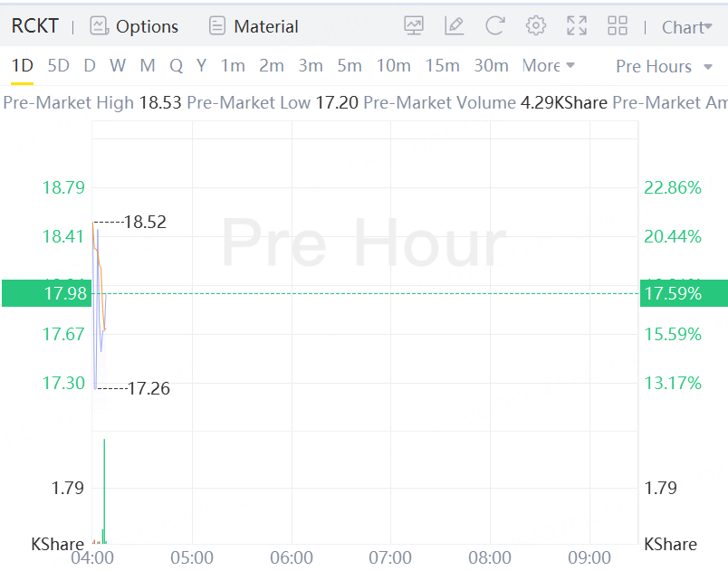Refresh the chart data

click(x=494, y=26)
